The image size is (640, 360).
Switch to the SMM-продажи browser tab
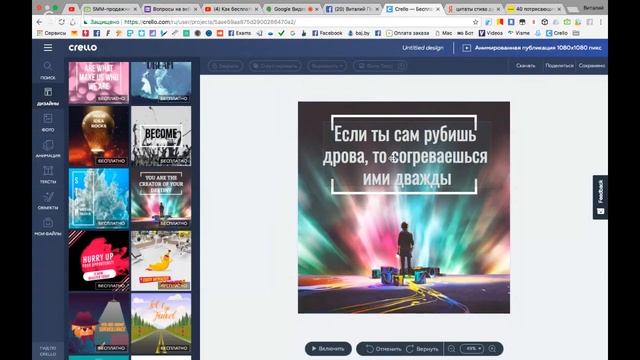point(109,9)
